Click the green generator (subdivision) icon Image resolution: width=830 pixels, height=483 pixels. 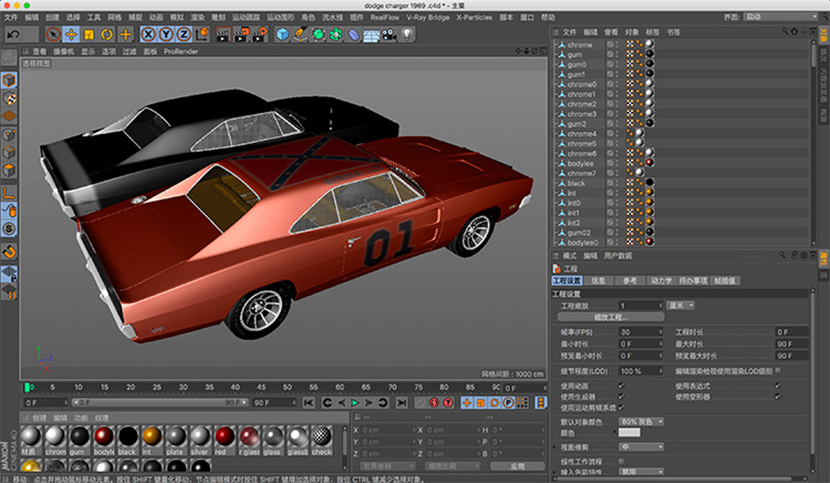coord(318,35)
